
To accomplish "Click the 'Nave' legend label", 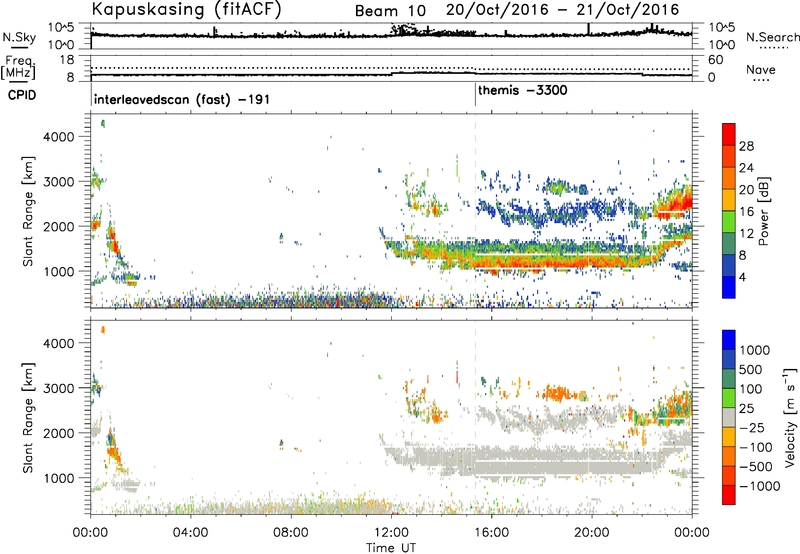I will [x=761, y=70].
